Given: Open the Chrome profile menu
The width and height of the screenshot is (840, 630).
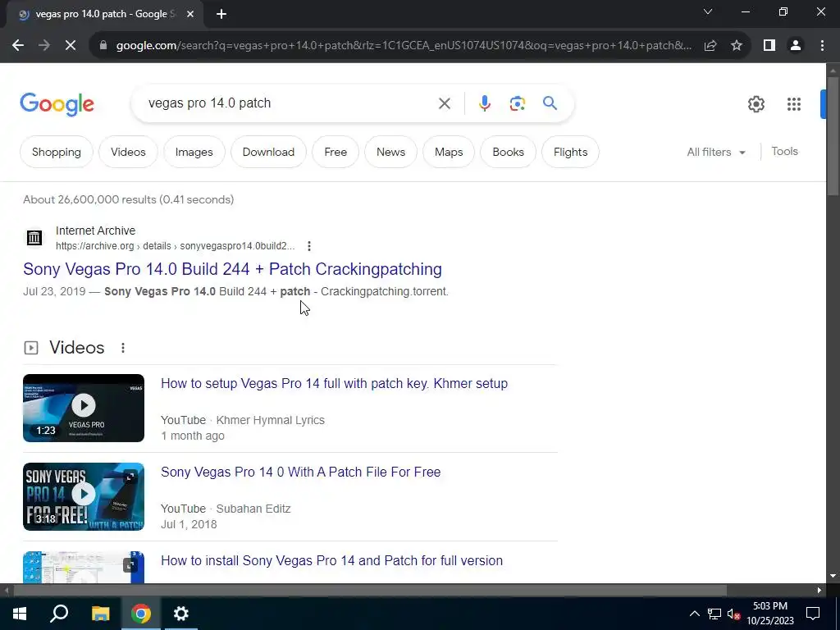Looking at the screenshot, I should tap(796, 46).
